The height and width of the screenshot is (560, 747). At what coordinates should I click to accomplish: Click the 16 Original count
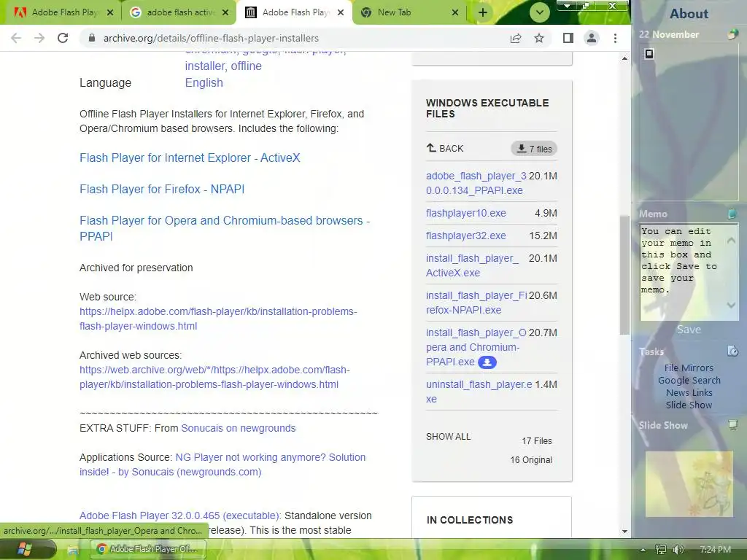point(531,460)
